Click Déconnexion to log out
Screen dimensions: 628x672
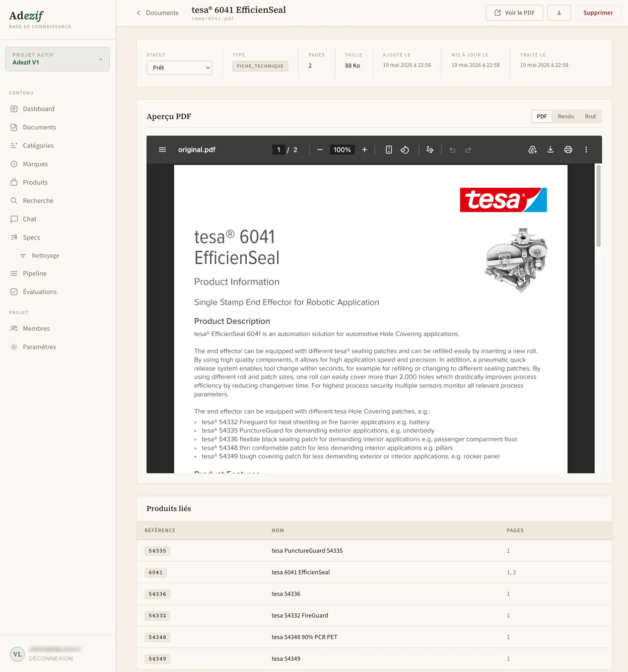(x=51, y=659)
